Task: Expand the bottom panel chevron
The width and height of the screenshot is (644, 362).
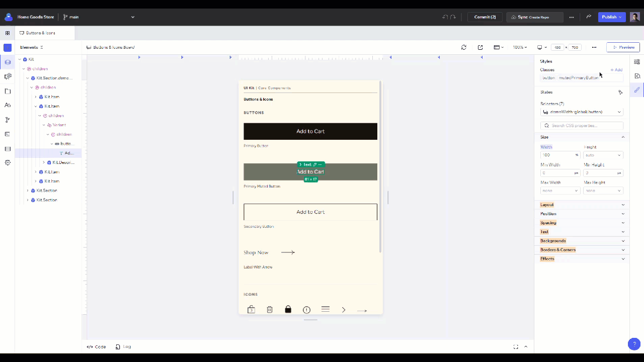Action: coord(526,347)
